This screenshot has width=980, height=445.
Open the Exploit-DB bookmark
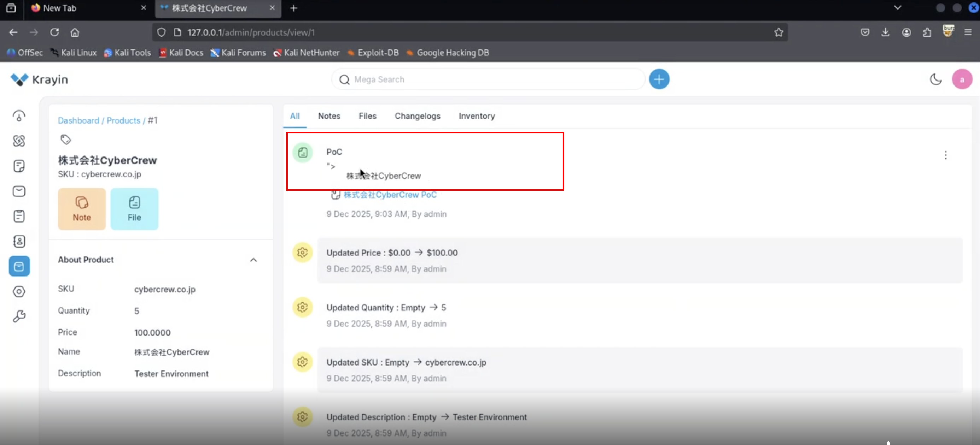[x=373, y=53]
